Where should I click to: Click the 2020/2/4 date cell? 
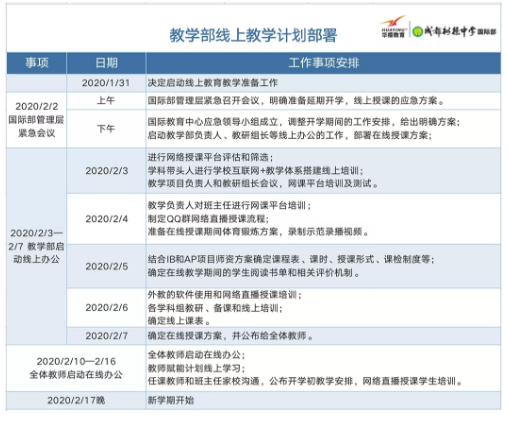(x=106, y=219)
